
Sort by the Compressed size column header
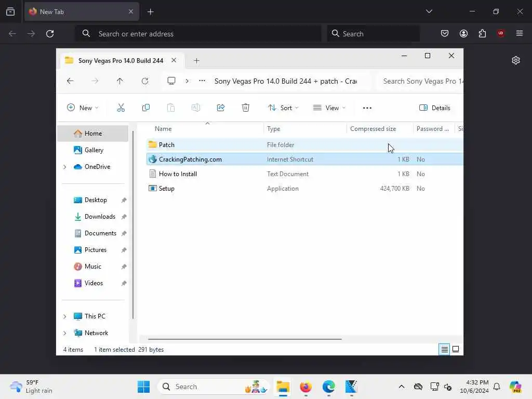click(x=380, y=129)
